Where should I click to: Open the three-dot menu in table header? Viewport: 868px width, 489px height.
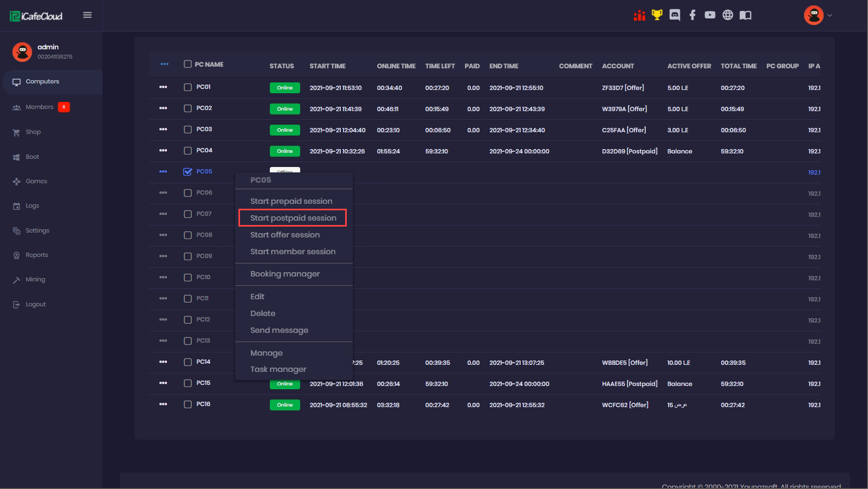pyautogui.click(x=164, y=64)
